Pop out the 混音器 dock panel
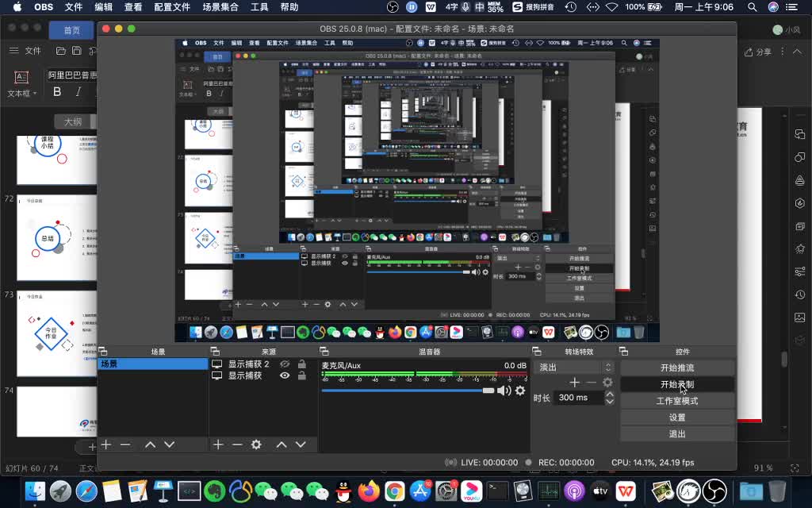 [x=324, y=352]
